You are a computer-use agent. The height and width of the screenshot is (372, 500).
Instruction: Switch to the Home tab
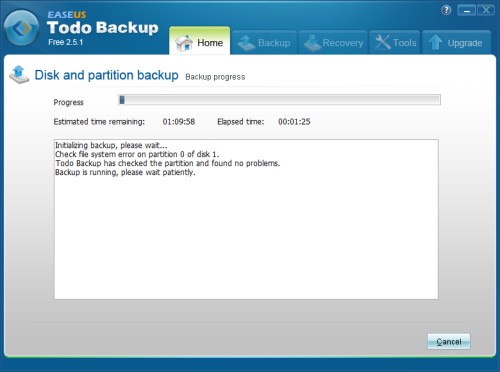point(199,41)
